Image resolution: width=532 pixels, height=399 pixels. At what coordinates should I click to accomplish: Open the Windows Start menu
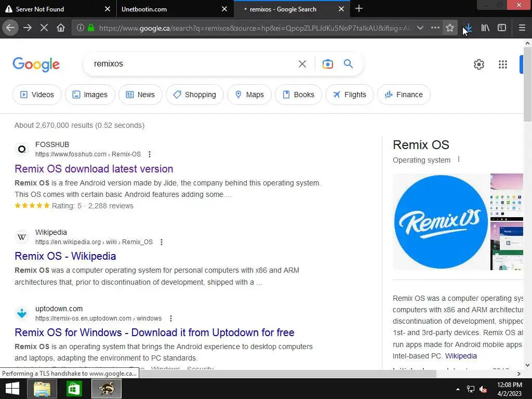tap(12, 389)
